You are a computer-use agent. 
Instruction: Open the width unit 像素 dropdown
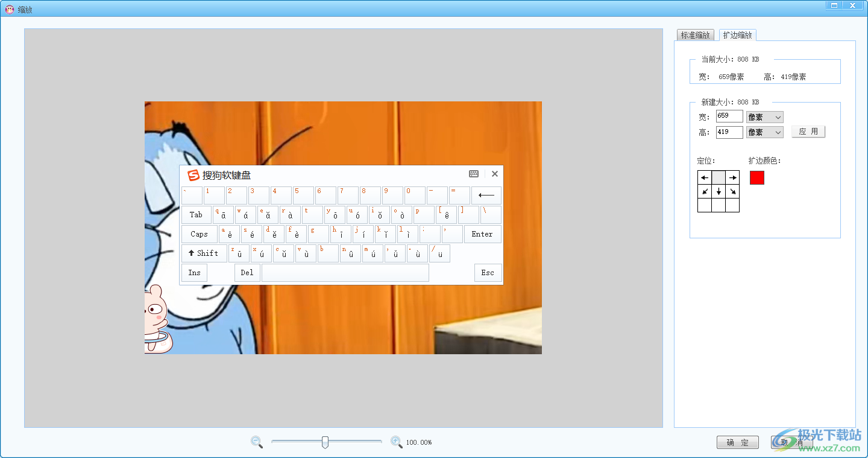(765, 117)
